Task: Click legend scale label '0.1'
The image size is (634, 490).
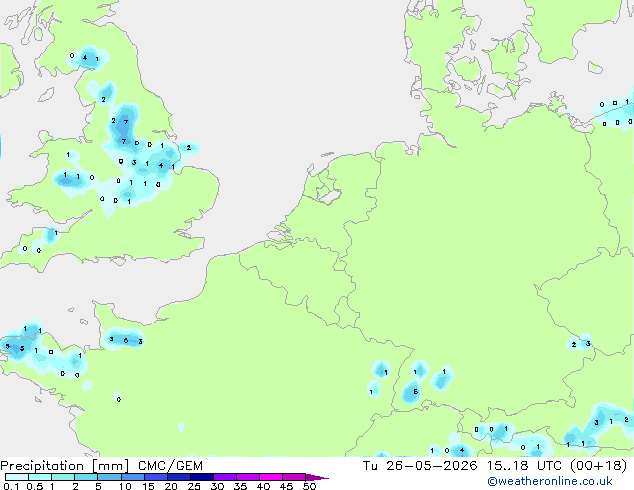Action: coord(11,486)
